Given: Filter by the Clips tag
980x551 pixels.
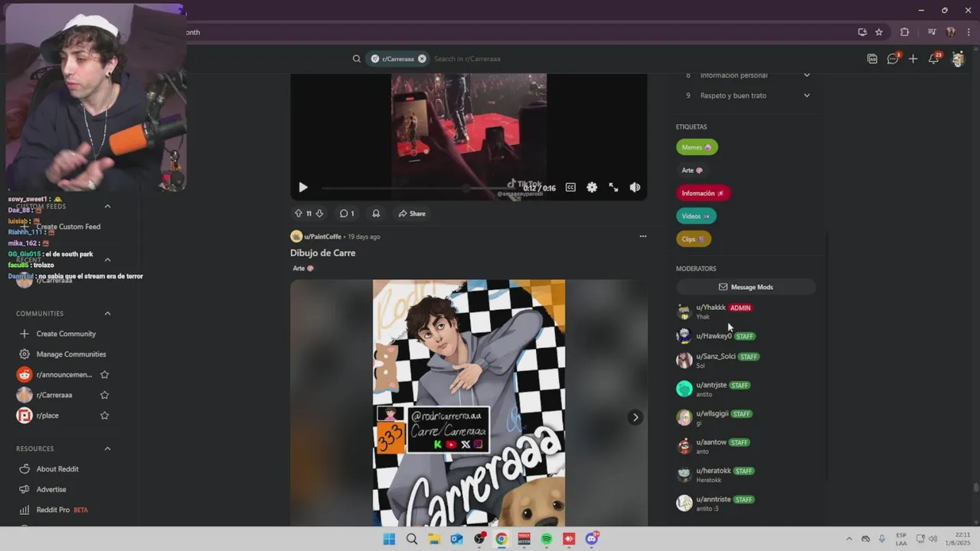Looking at the screenshot, I should point(694,239).
